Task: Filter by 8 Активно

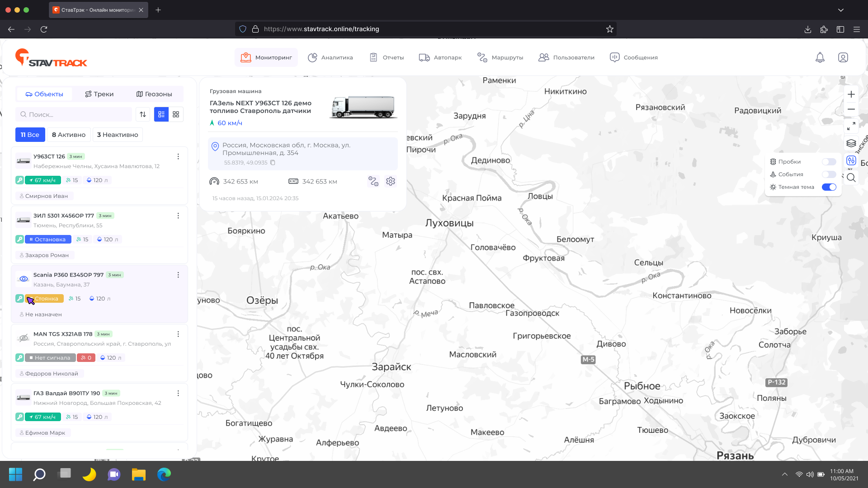Action: [x=69, y=135]
